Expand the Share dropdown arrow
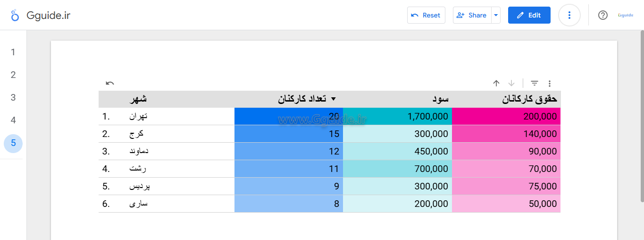The width and height of the screenshot is (644, 240). click(495, 15)
